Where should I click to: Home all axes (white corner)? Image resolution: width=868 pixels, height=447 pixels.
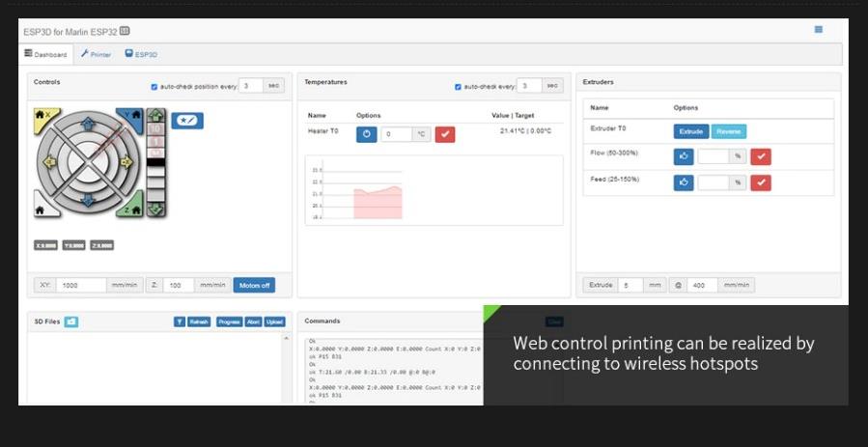click(x=43, y=207)
